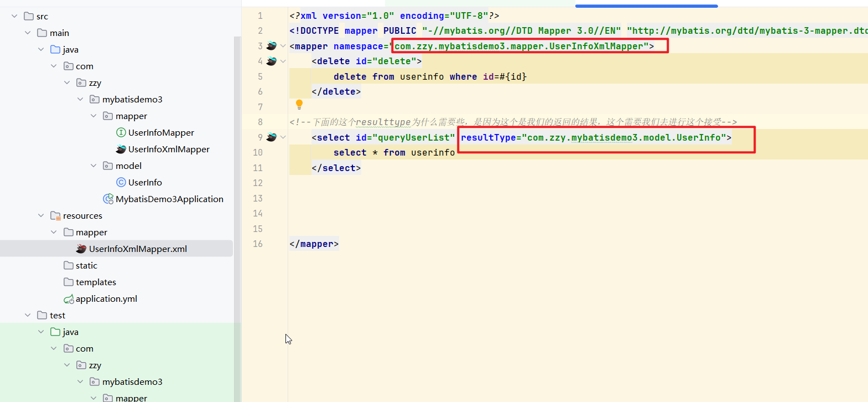868x402 pixels.
Task: Click the static folder icon
Action: 69,265
